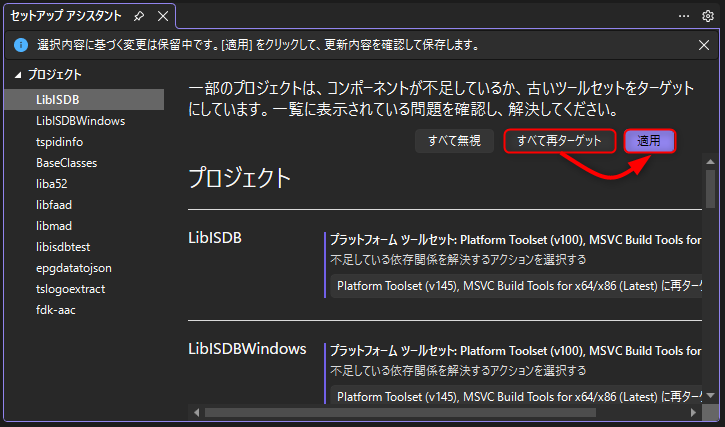
Task: Open the three-dot overflow menu
Action: 684,16
